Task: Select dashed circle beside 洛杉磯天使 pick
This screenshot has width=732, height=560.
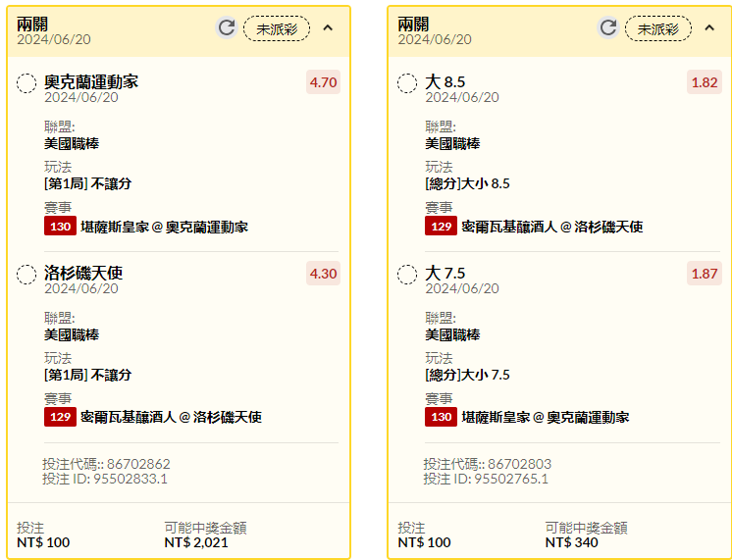Action: pyautogui.click(x=26, y=275)
